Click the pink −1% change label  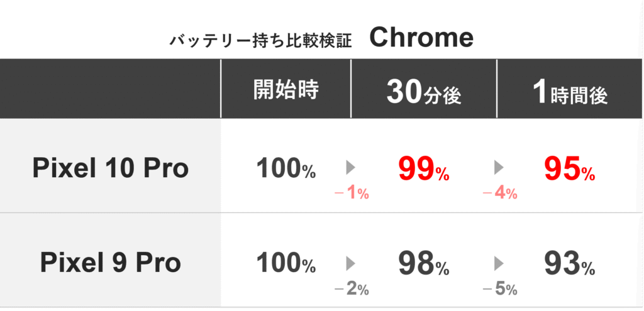tap(352, 194)
